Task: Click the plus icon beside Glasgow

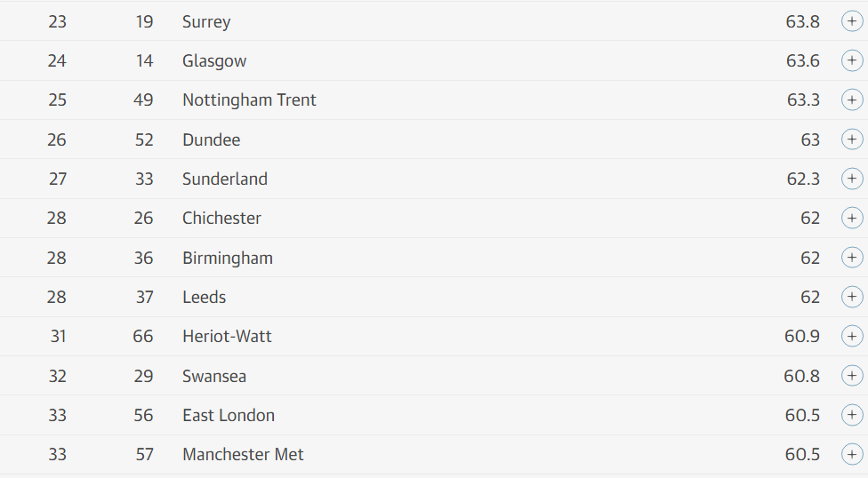Action: point(851,60)
